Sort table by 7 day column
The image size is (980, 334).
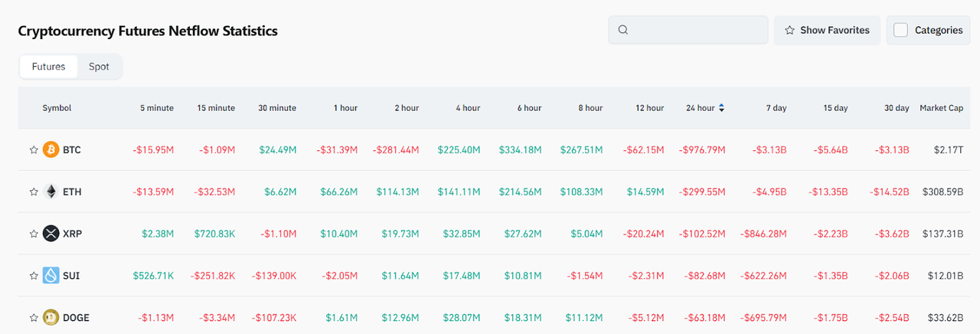click(x=776, y=108)
